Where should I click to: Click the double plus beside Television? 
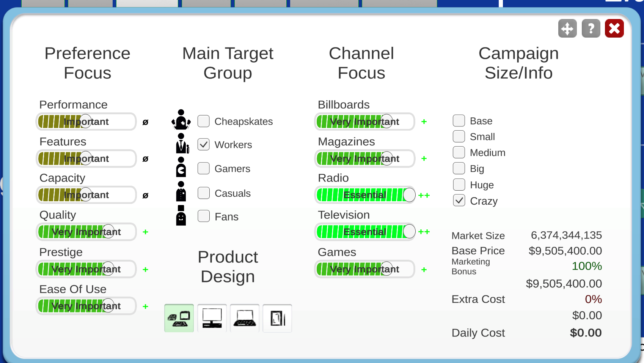pos(424,232)
